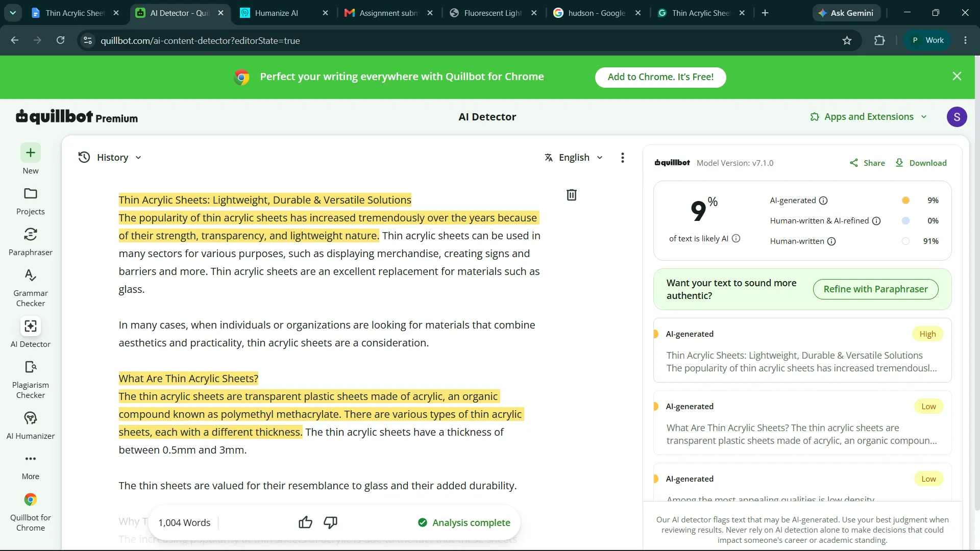Open the English language dropdown
The height and width of the screenshot is (551, 980).
click(574, 158)
